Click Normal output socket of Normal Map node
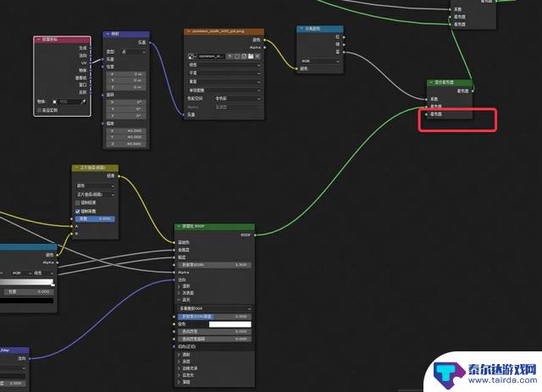This screenshot has height=392, width=542. point(30,358)
